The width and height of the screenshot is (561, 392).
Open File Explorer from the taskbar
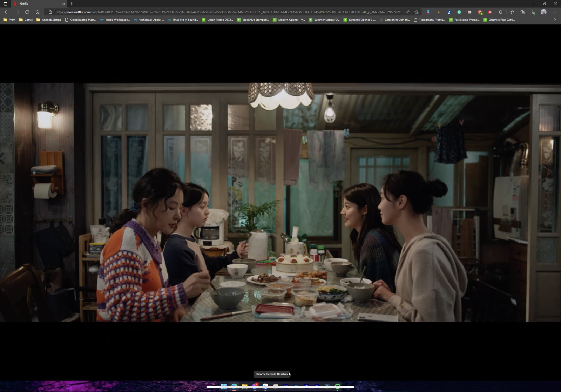point(244,386)
